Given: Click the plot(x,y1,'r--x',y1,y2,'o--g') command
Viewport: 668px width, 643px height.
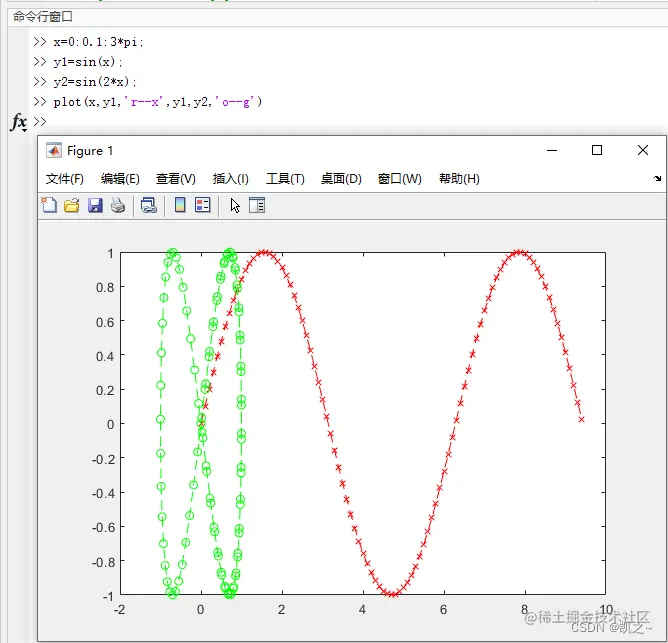Looking at the screenshot, I should (x=158, y=102).
